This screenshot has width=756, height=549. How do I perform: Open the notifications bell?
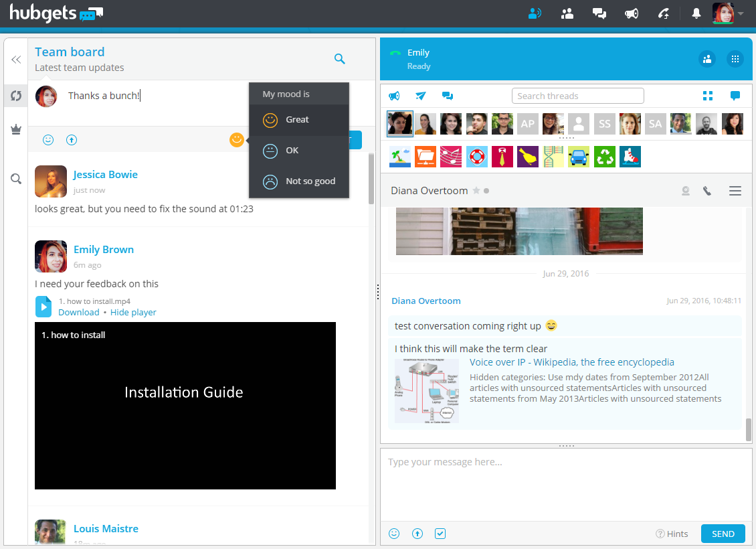(x=696, y=13)
